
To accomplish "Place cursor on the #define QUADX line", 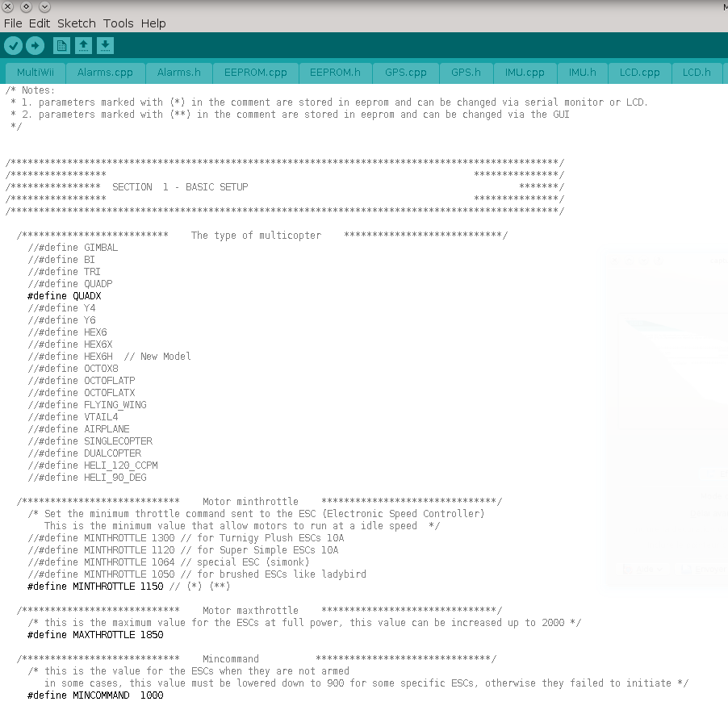I will pyautogui.click(x=65, y=296).
